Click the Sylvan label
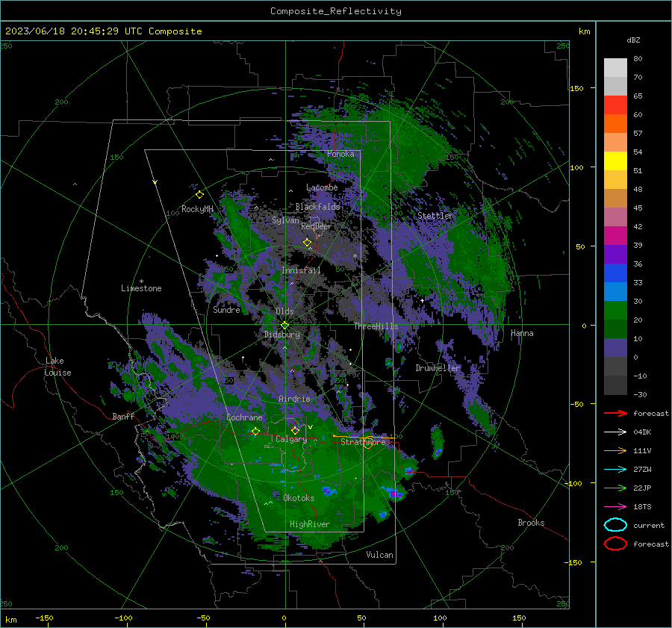Image resolution: width=672 pixels, height=628 pixels. (x=285, y=220)
